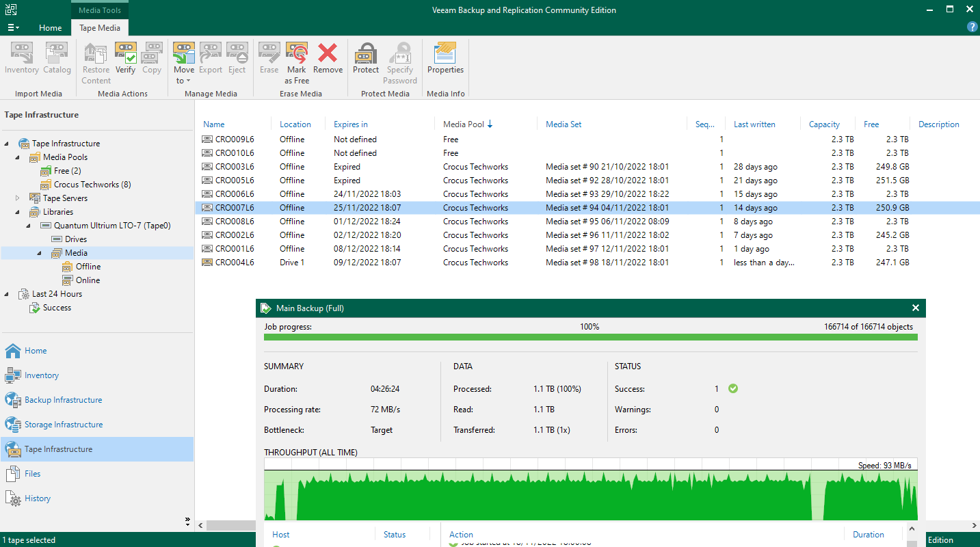
Task: Collapse the Quantum Ultrium LTO-7 node
Action: (29, 226)
